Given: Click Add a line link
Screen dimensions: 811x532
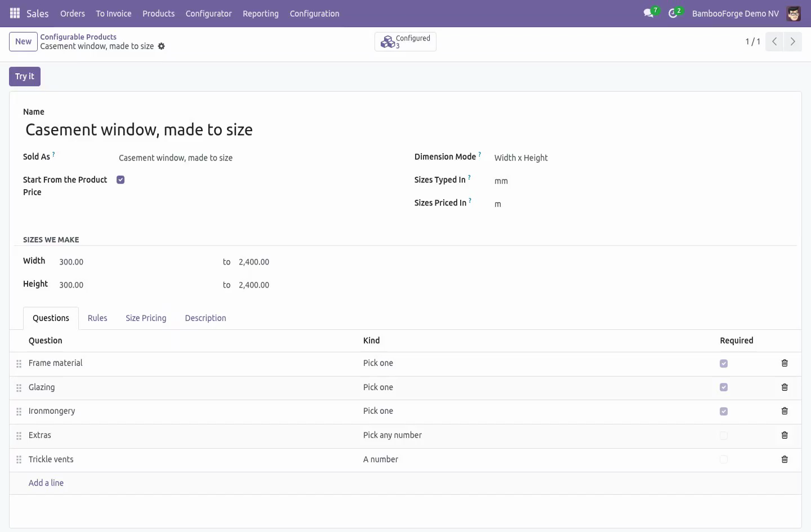Looking at the screenshot, I should coord(46,483).
